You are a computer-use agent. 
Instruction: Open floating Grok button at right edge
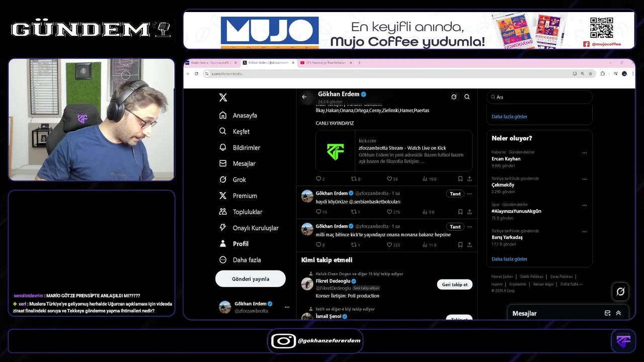620,292
